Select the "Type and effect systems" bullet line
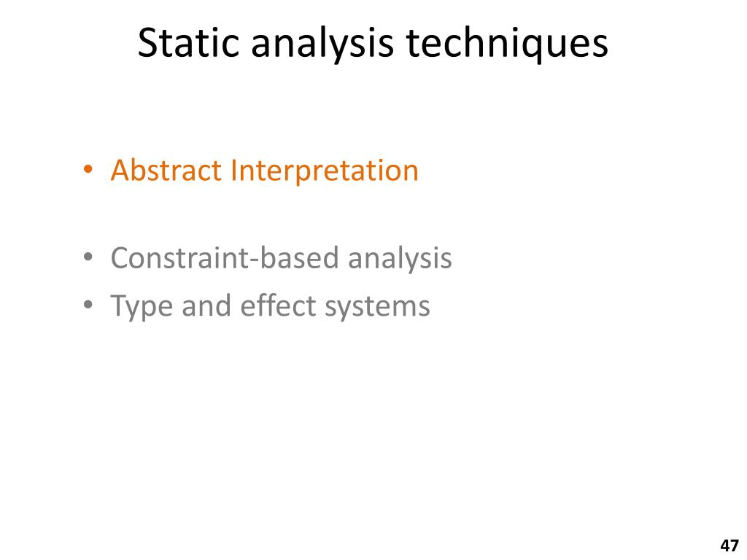The image size is (747, 560). coord(270,306)
